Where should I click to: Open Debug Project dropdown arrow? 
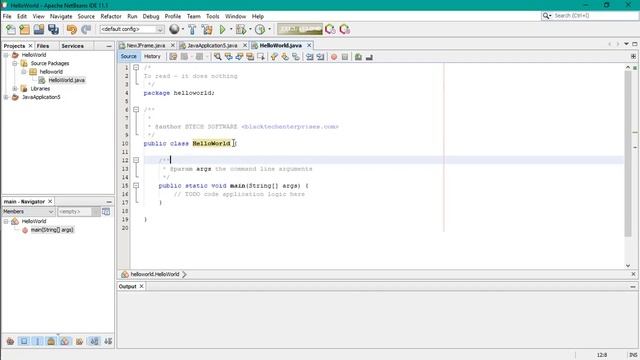(x=250, y=29)
